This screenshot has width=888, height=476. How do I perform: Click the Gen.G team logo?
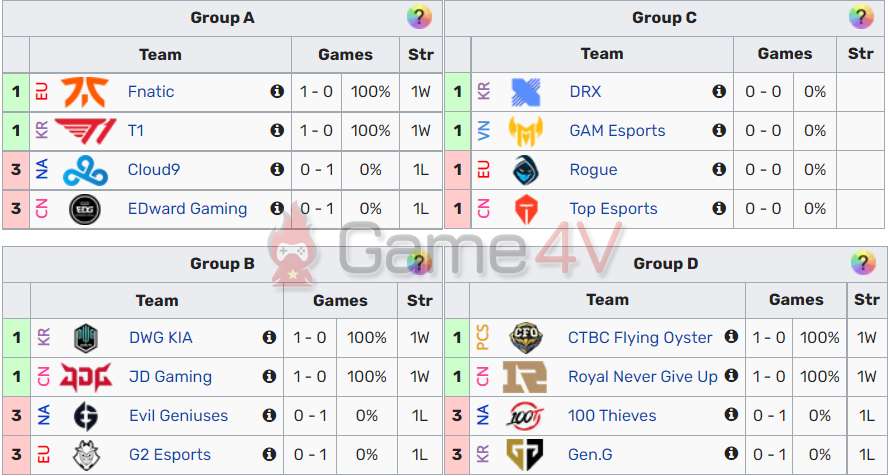click(525, 455)
